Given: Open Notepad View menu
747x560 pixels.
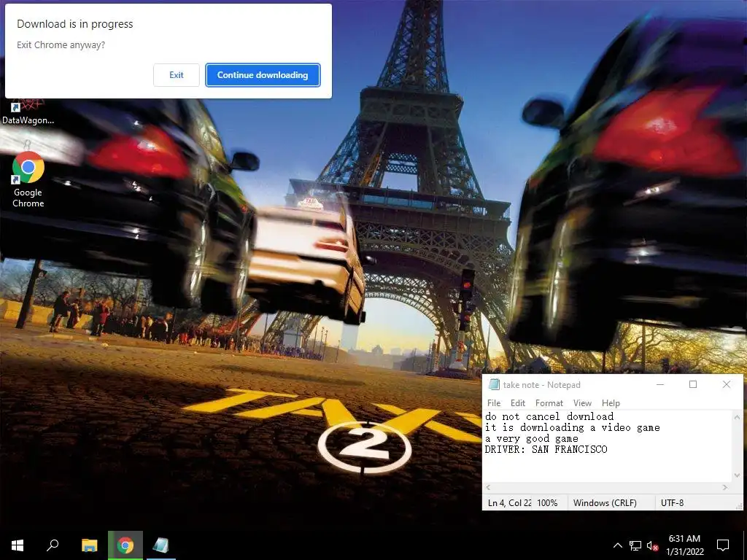Looking at the screenshot, I should click(x=582, y=402).
